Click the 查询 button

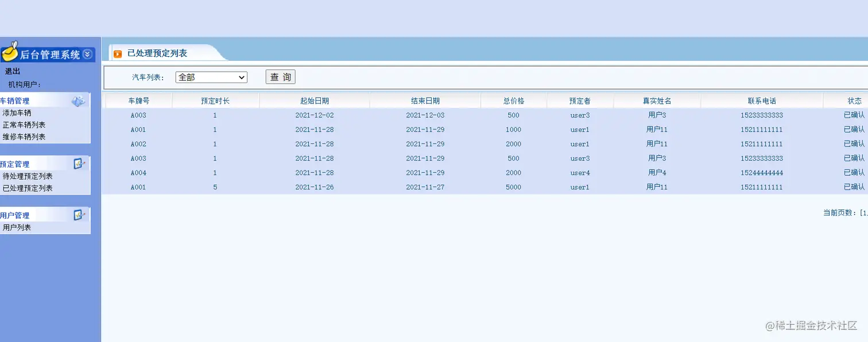[281, 77]
